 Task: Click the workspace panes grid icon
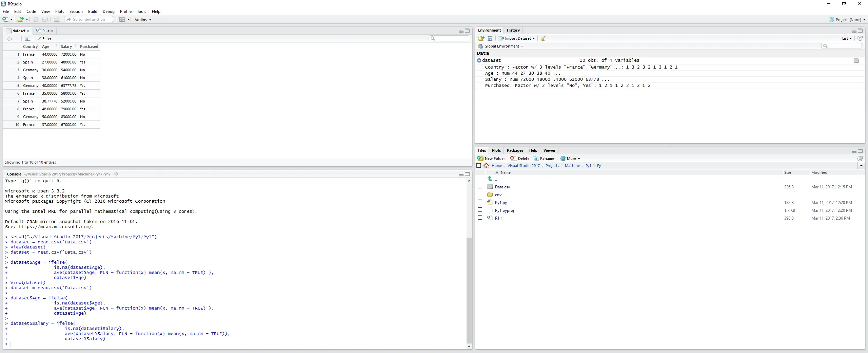click(122, 19)
